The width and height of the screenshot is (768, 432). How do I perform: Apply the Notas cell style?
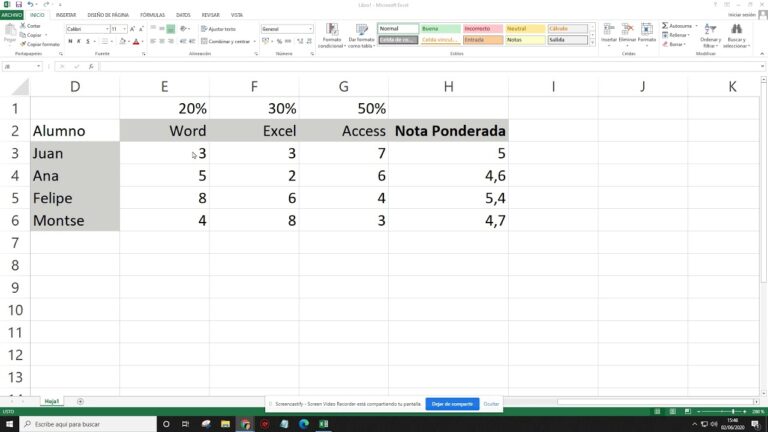click(525, 40)
